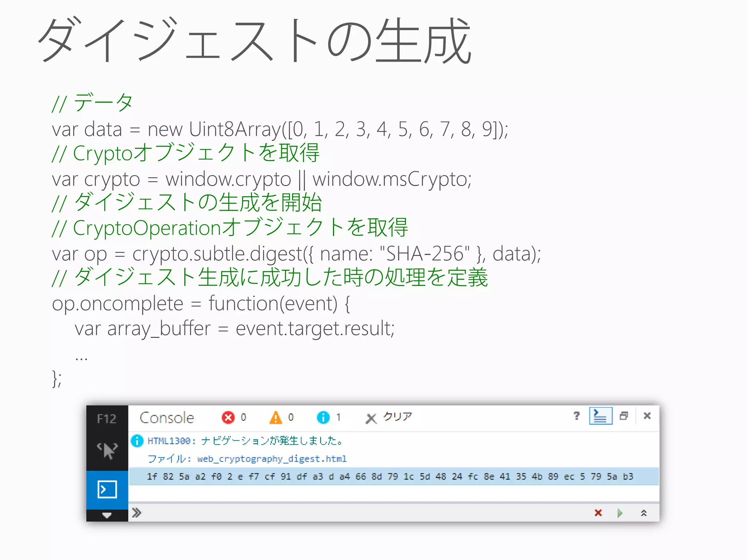747x560 pixels.
Task: Click the HTML1300 navigation info message
Action: [x=245, y=441]
